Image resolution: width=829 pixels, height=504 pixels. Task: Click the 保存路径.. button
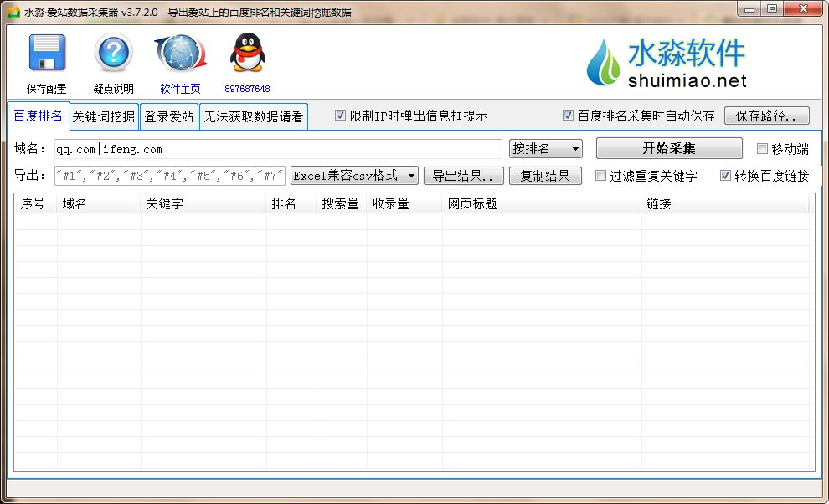(766, 116)
